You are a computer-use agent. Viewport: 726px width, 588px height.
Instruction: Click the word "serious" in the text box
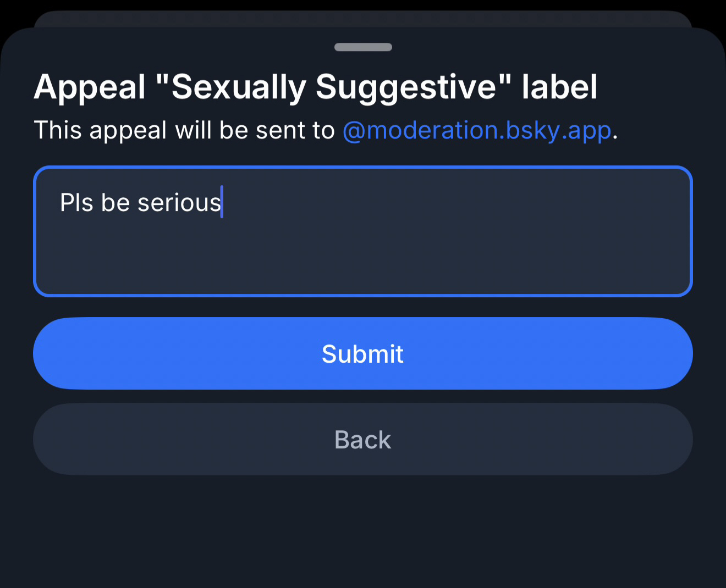point(179,203)
